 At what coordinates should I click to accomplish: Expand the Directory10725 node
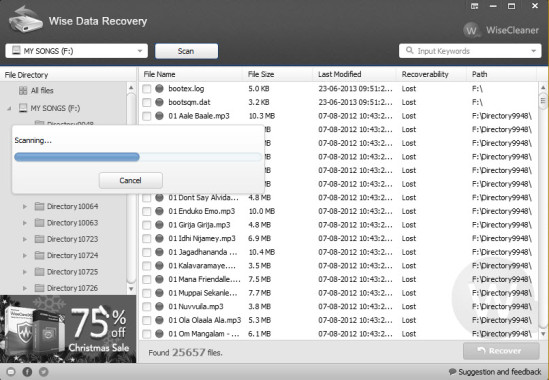pyautogui.click(x=25, y=272)
